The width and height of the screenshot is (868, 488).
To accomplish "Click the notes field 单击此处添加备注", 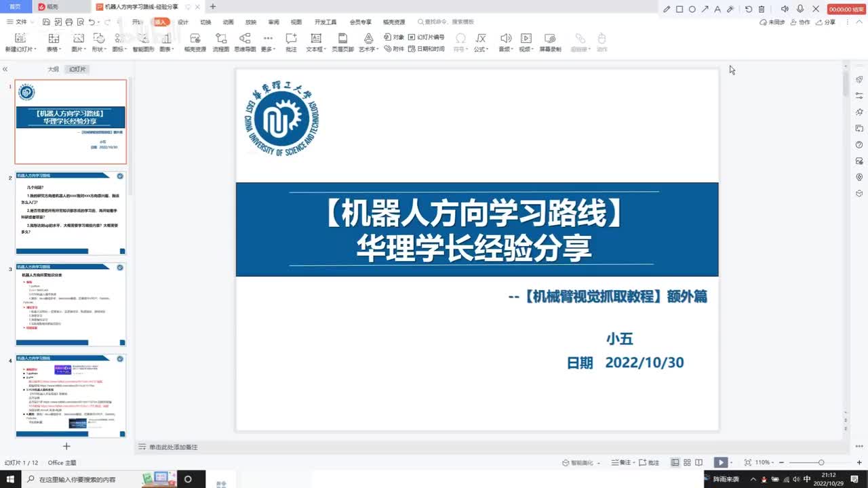I will pos(174,447).
